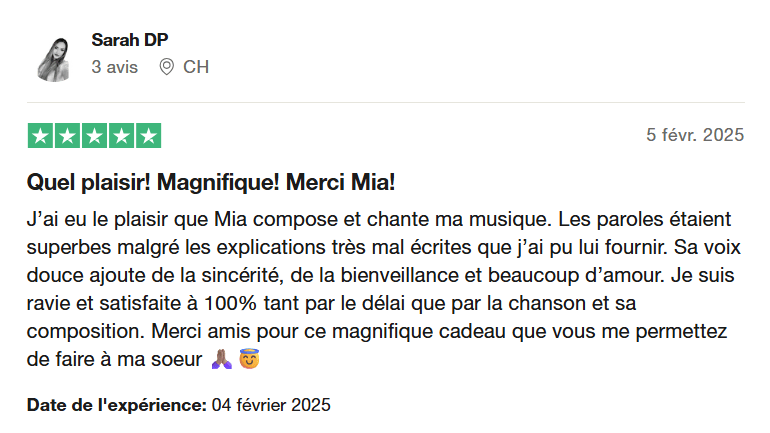
Task: Click the praying hands emoji
Action: pyautogui.click(x=222, y=358)
